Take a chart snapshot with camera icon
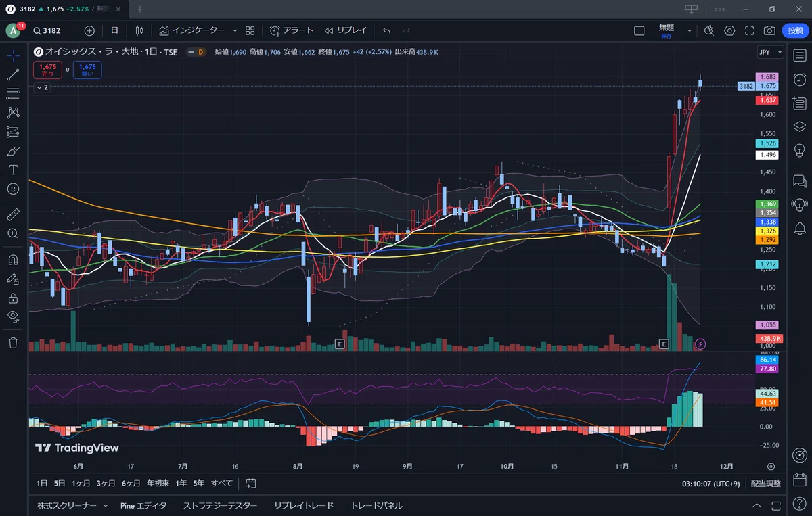Viewport: 812px width, 516px height. pyautogui.click(x=769, y=30)
